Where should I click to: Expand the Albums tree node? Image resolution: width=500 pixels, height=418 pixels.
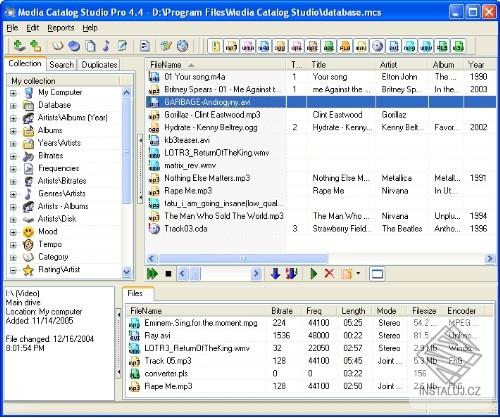[13, 131]
